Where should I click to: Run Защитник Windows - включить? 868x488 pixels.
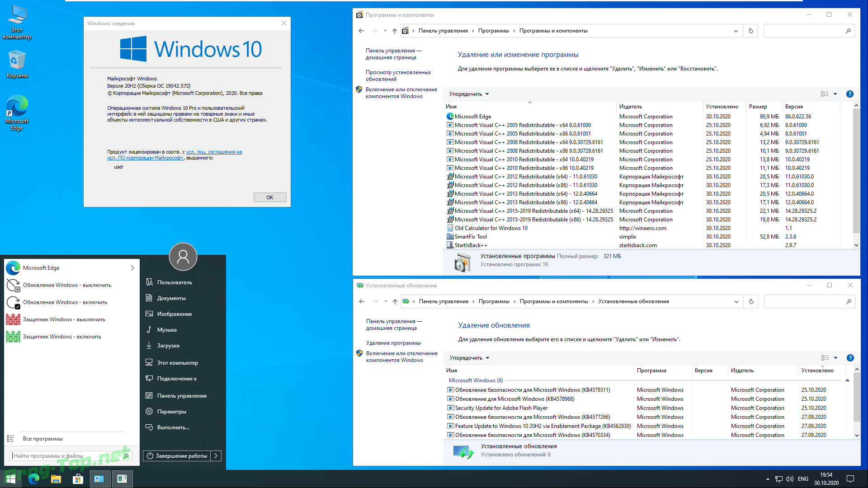point(71,337)
